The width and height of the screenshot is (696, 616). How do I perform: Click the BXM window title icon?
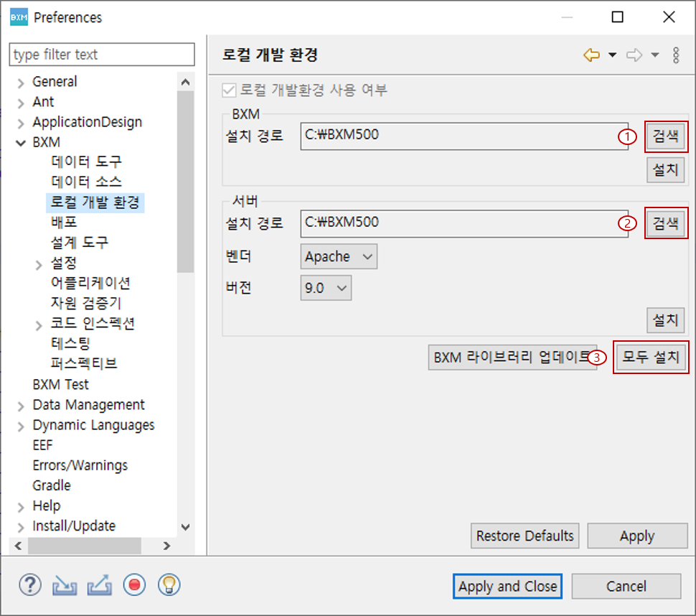coord(19,17)
